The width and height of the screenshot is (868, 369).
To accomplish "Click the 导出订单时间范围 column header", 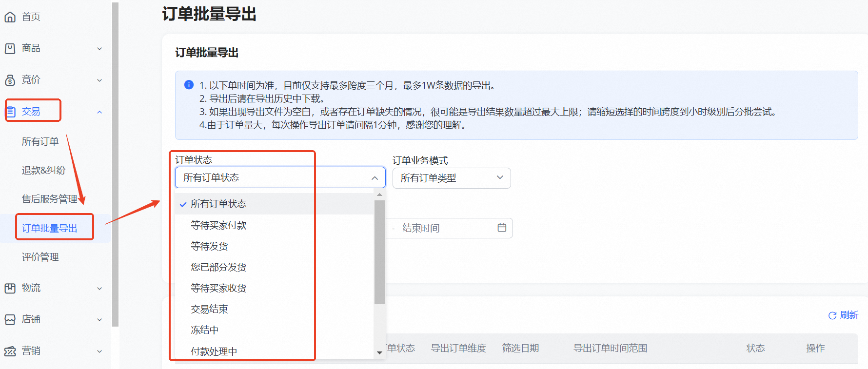I will 610,348.
